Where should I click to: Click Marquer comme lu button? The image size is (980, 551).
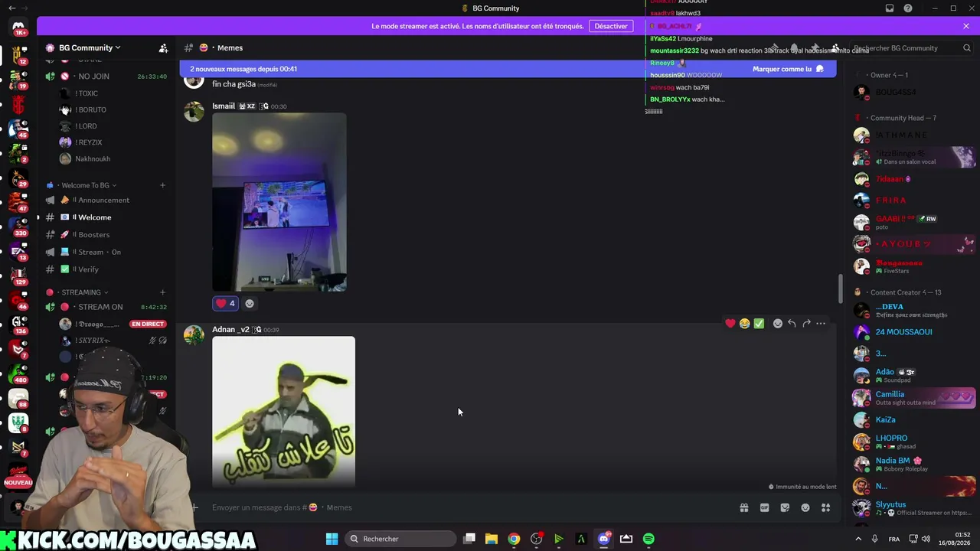788,69
